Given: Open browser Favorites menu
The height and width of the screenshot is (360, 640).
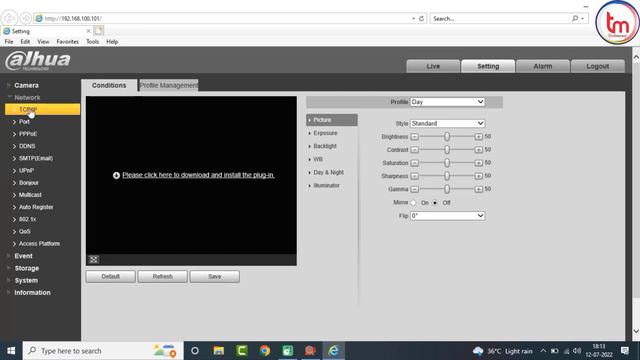Looking at the screenshot, I should [67, 42].
